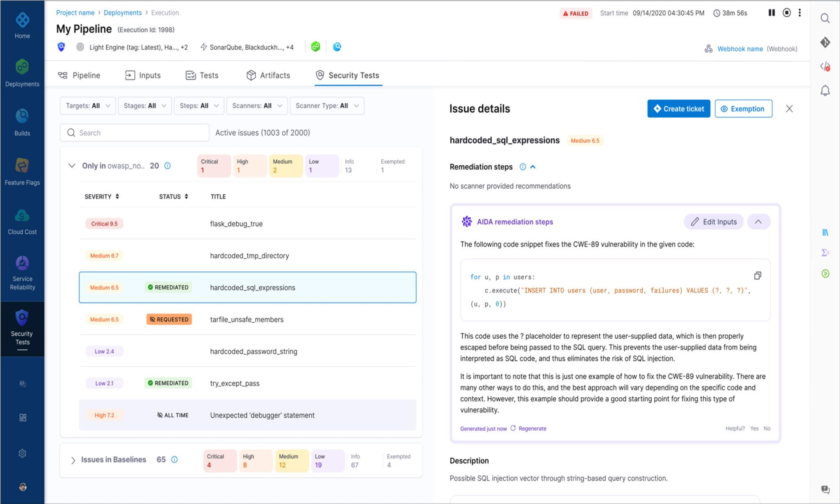Copy the AIDA code snippet
The width and height of the screenshot is (840, 504).
[757, 276]
